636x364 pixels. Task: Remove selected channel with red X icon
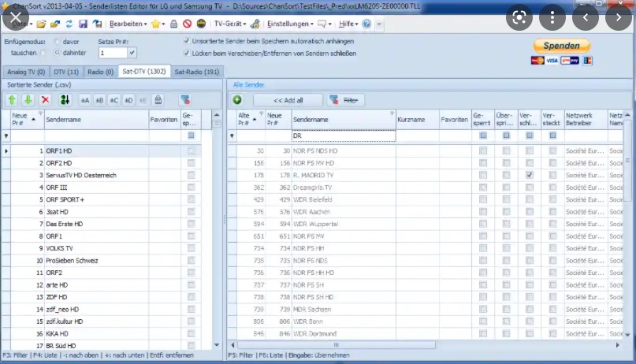point(46,100)
